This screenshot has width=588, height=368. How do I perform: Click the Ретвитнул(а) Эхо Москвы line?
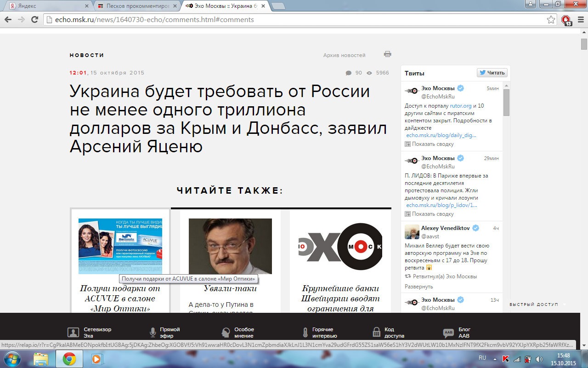(441, 276)
